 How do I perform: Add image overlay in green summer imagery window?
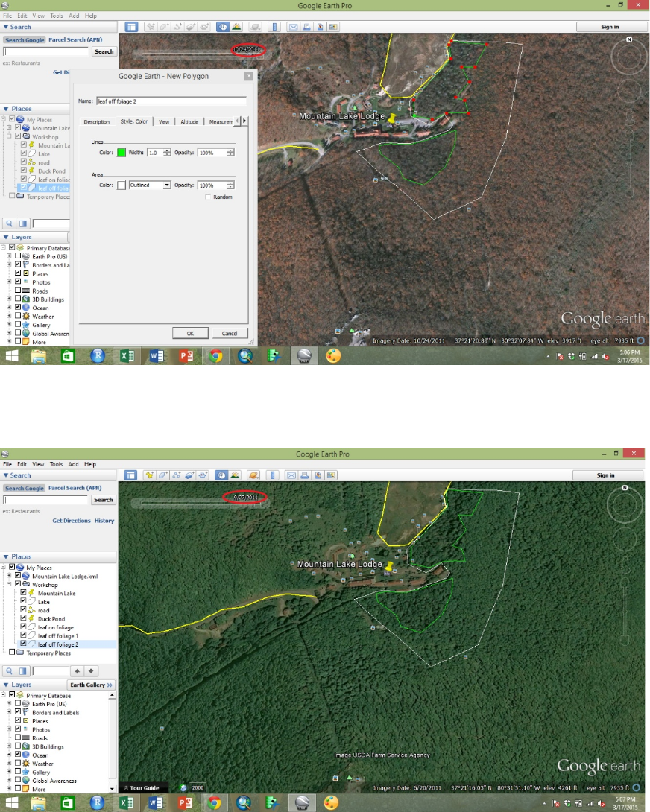tap(190, 475)
